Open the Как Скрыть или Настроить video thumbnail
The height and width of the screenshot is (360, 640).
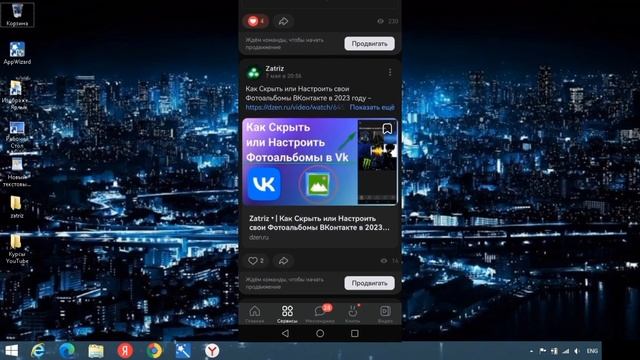[x=320, y=162]
